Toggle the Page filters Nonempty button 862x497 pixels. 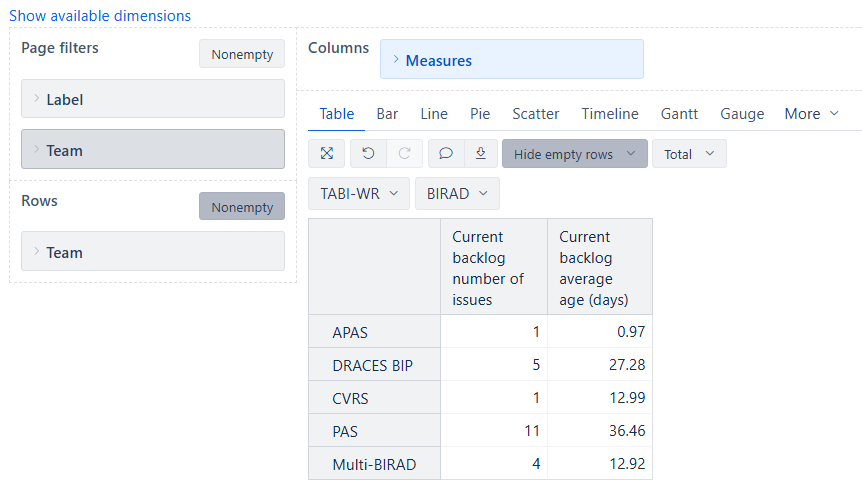click(x=242, y=54)
